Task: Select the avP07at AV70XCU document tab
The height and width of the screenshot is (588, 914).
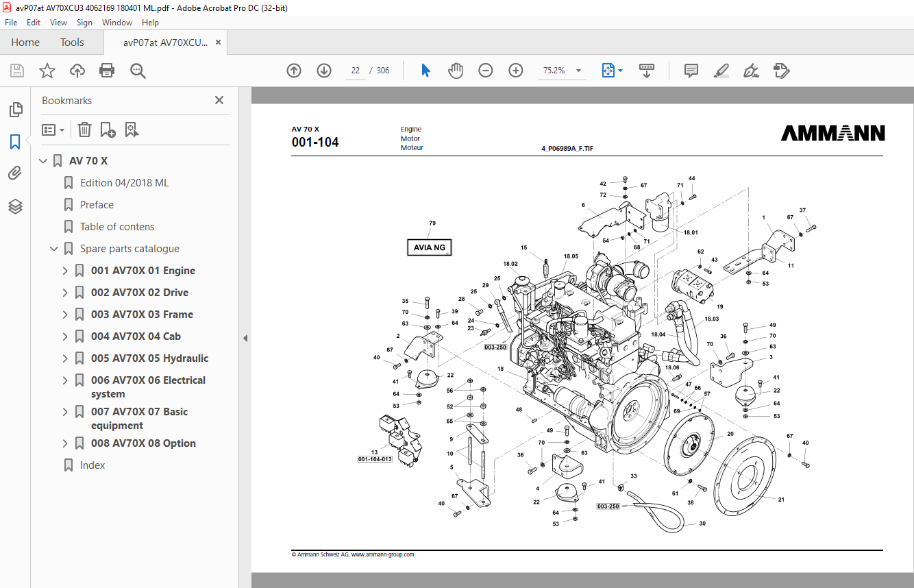Action: point(165,42)
